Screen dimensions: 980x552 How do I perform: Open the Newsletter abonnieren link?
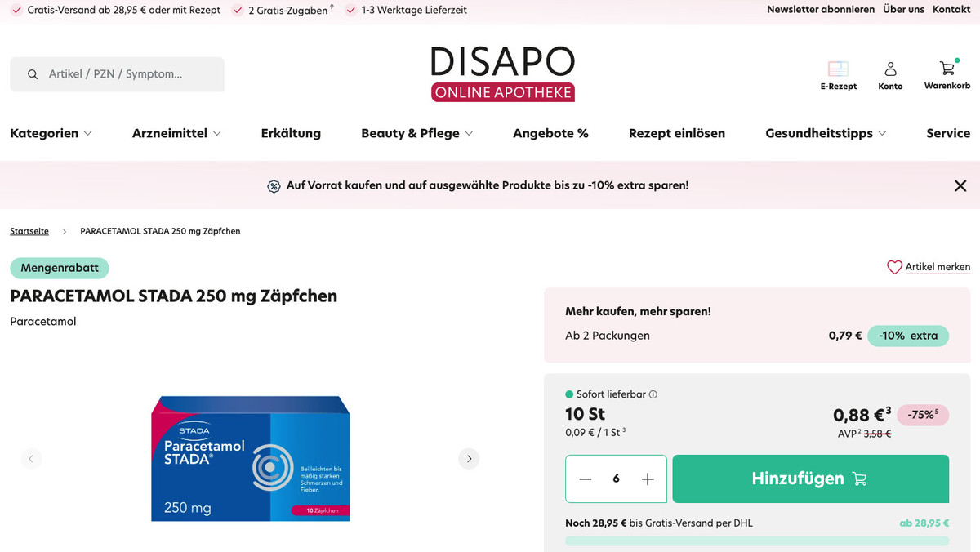pos(820,9)
